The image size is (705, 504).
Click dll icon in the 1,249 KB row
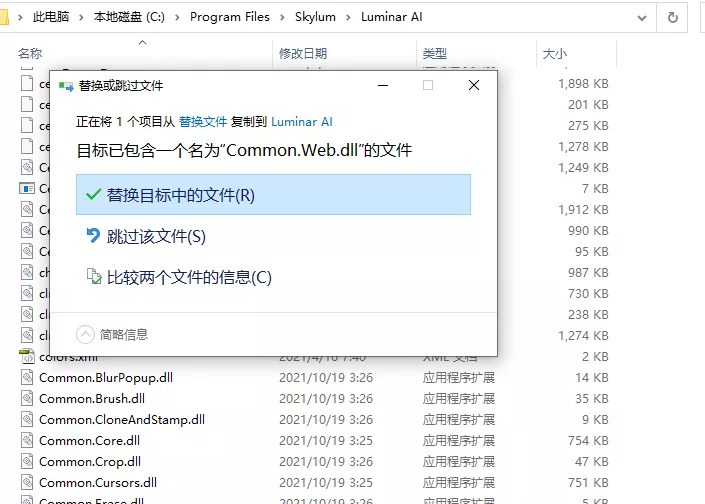tap(27, 167)
